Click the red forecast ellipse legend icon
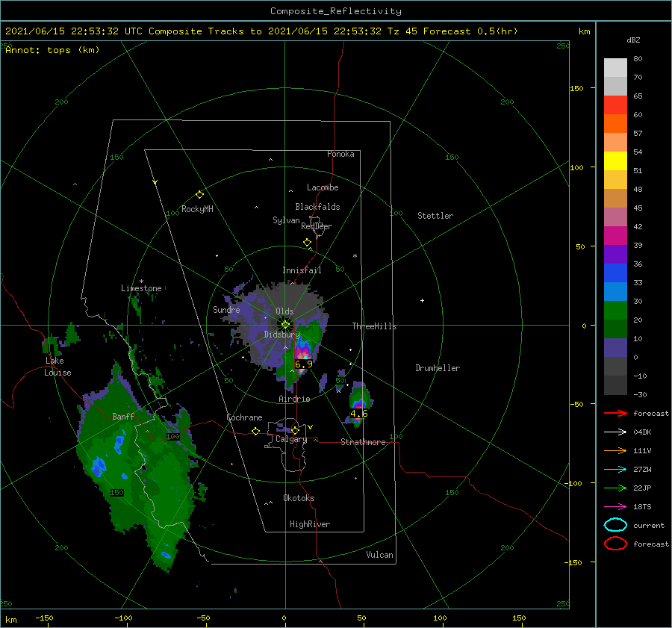Viewport: 672px width, 628px height. (615, 544)
